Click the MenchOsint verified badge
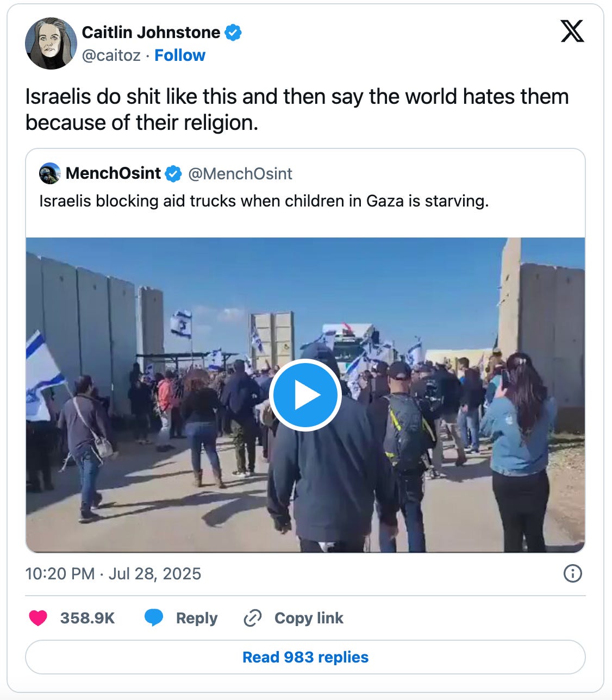 click(x=173, y=174)
